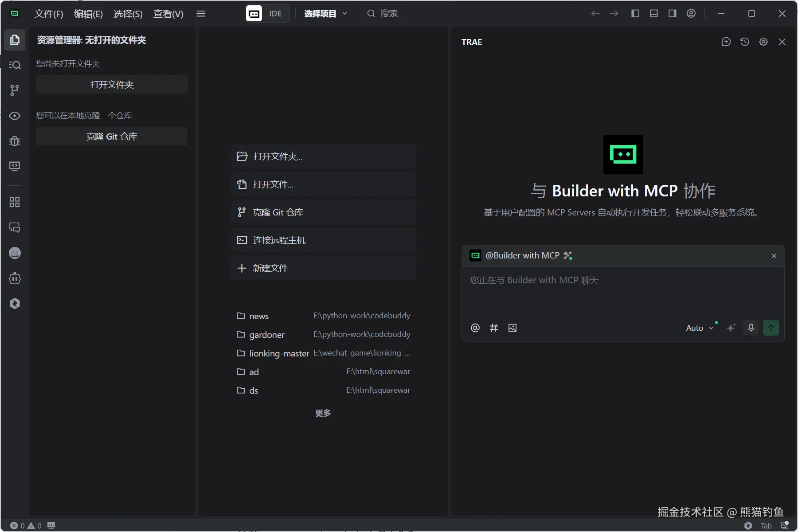Viewport: 798px width, 532px height.
Task: Open the Auto model selector dropdown
Action: [x=700, y=328]
